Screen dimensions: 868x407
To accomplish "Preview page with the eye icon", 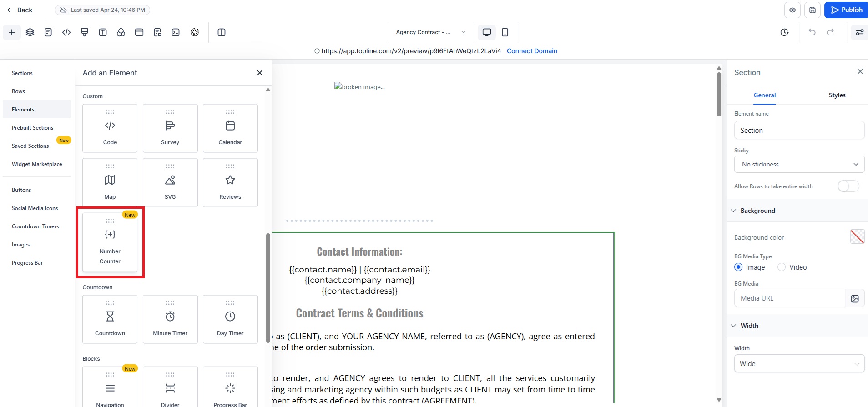I will [792, 10].
